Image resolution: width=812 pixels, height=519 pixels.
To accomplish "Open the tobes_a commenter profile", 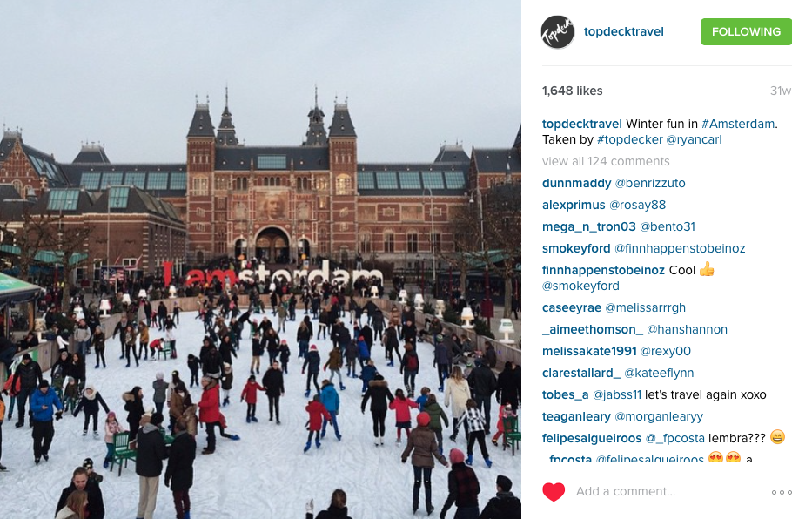I will coord(565,394).
